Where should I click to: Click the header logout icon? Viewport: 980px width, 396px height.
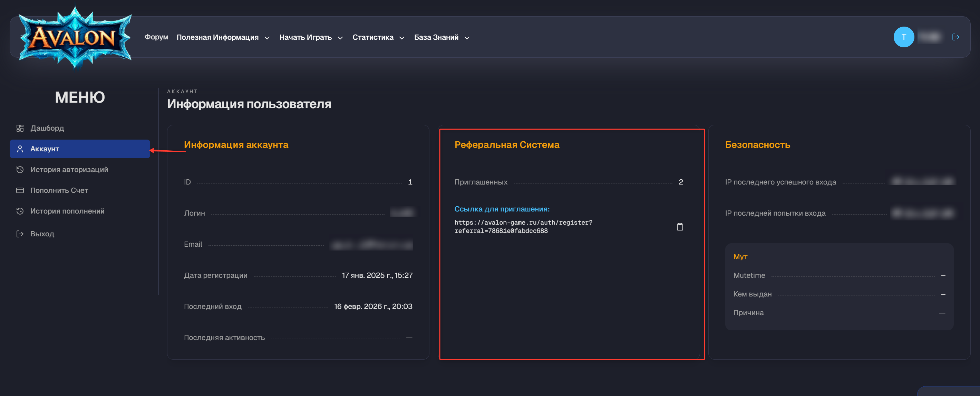(x=955, y=37)
